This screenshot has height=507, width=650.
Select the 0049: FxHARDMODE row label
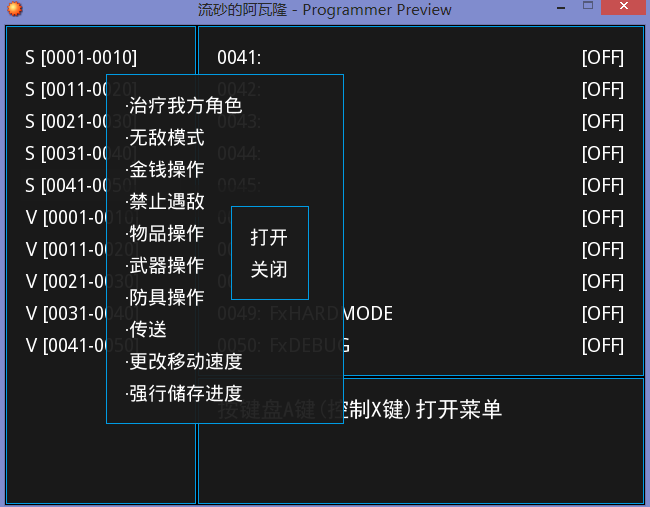(x=305, y=313)
